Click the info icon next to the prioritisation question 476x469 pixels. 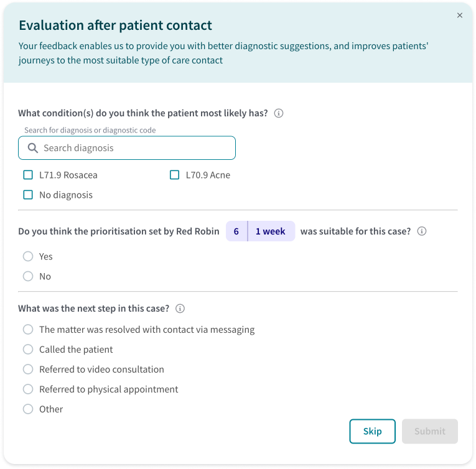tap(421, 231)
